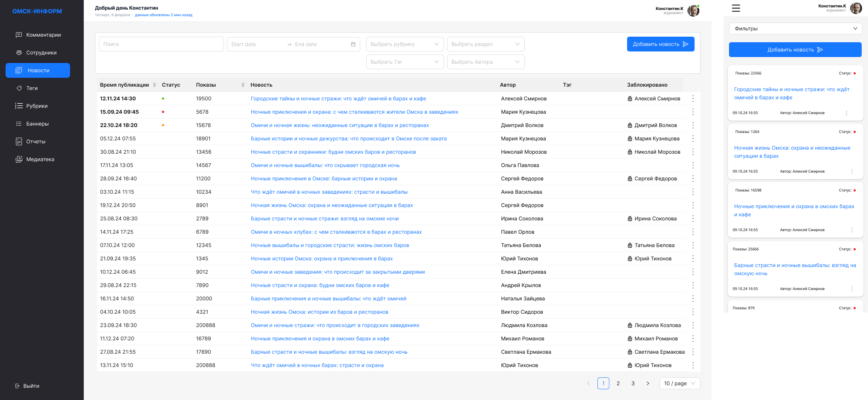Open the hamburger menu in mobile panel
Image resolution: width=868 pixels, height=400 pixels.
736,8
